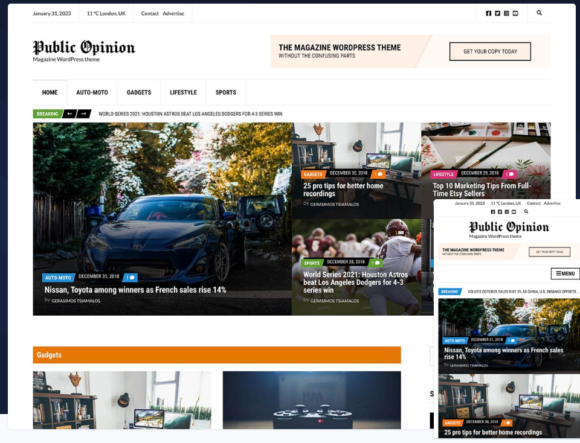
Task: Open Instagram icon in mobile preview
Action: pyautogui.click(x=507, y=212)
